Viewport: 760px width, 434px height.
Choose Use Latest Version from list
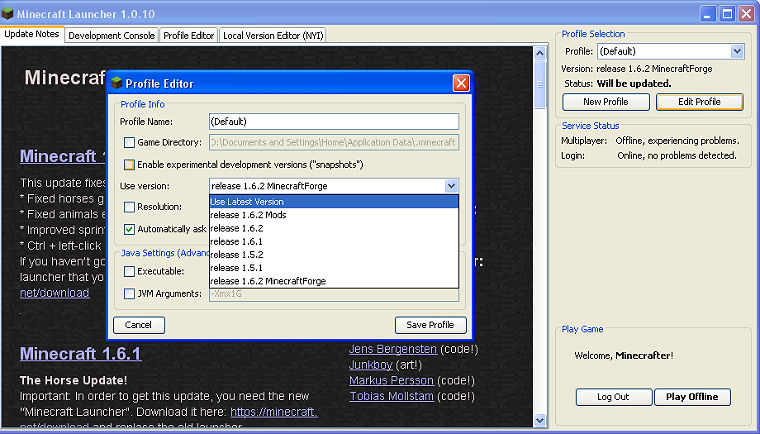[x=334, y=202]
